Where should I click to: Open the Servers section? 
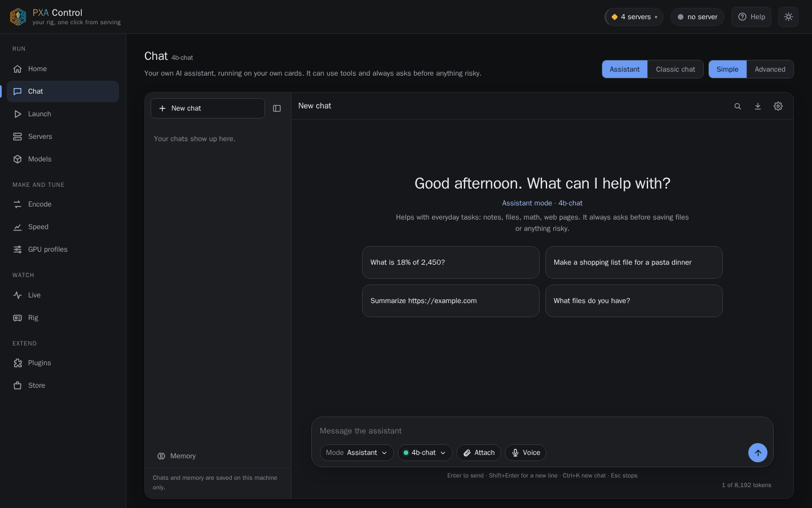tap(63, 137)
